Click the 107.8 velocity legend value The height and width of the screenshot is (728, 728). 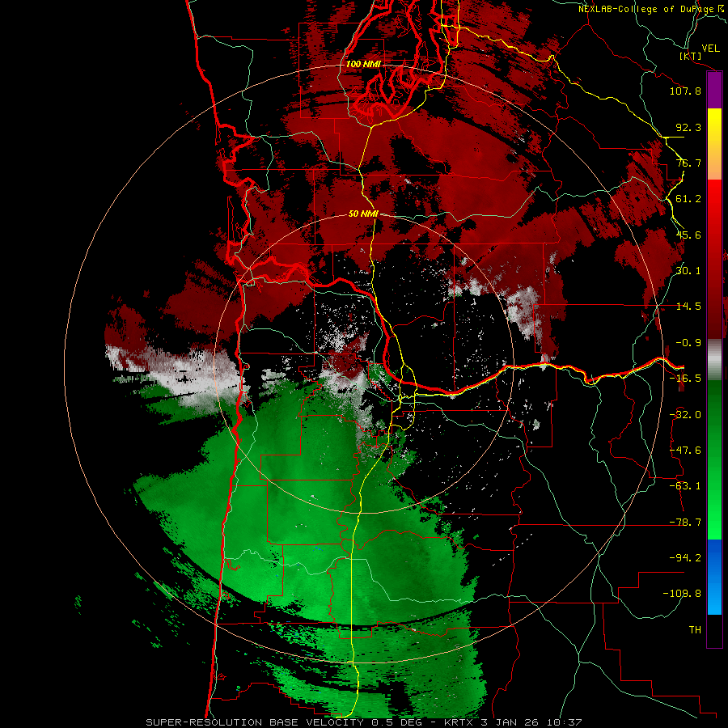click(685, 91)
